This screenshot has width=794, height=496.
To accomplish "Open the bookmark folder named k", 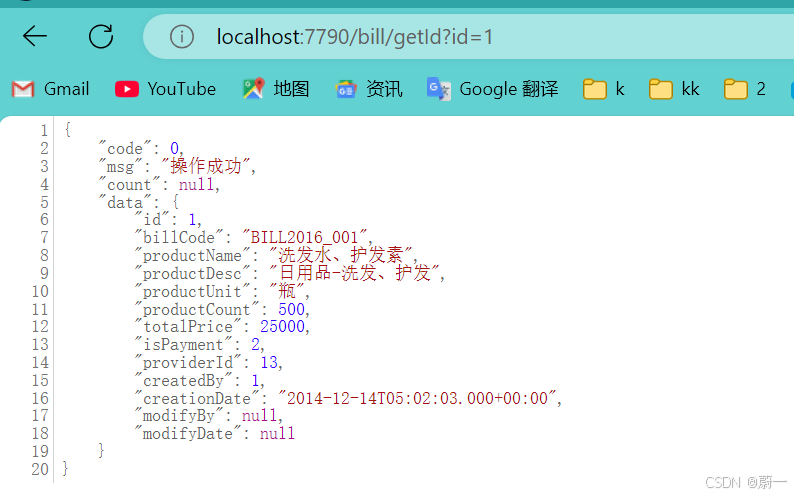I will (604, 89).
